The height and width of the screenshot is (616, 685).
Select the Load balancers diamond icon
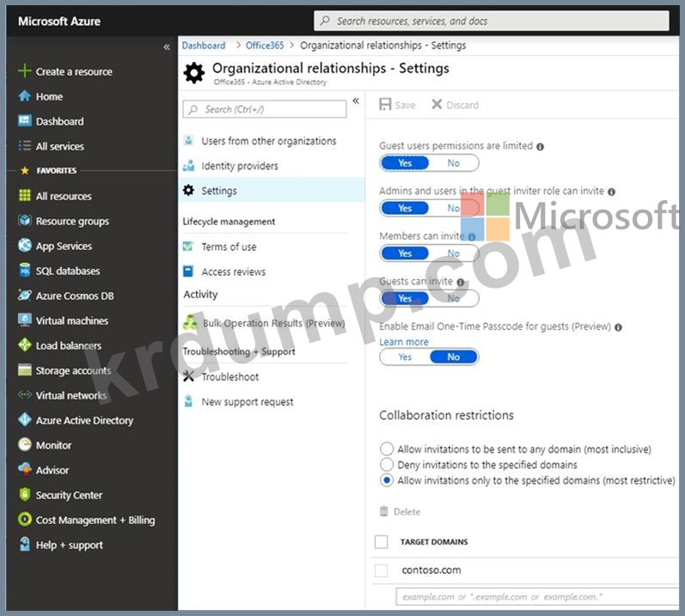click(24, 345)
